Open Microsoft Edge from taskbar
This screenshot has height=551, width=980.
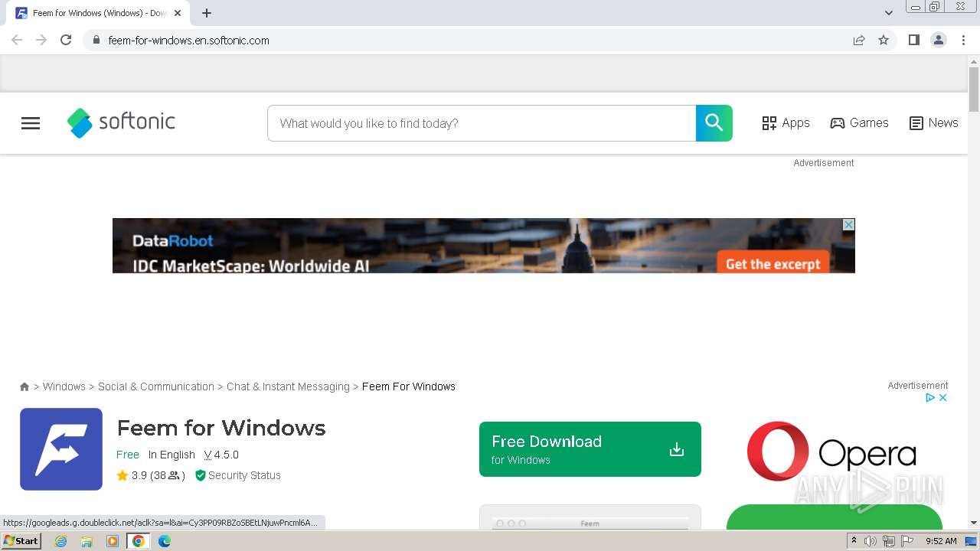165,541
